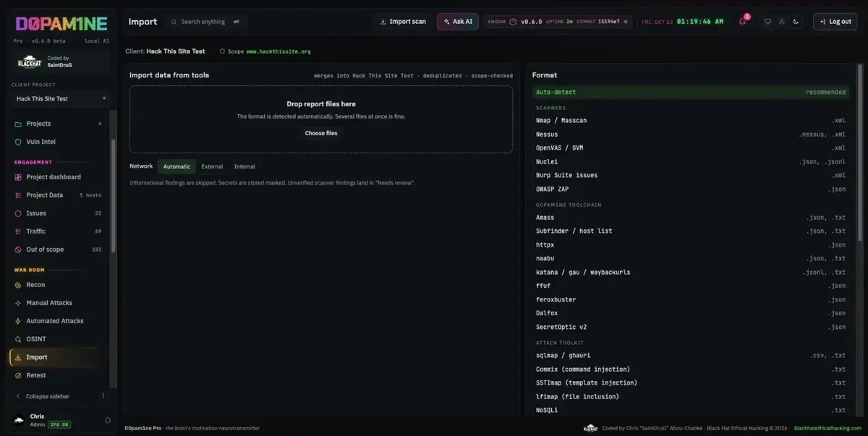The width and height of the screenshot is (868, 436).
Task: Collapse the sidebar
Action: point(48,396)
